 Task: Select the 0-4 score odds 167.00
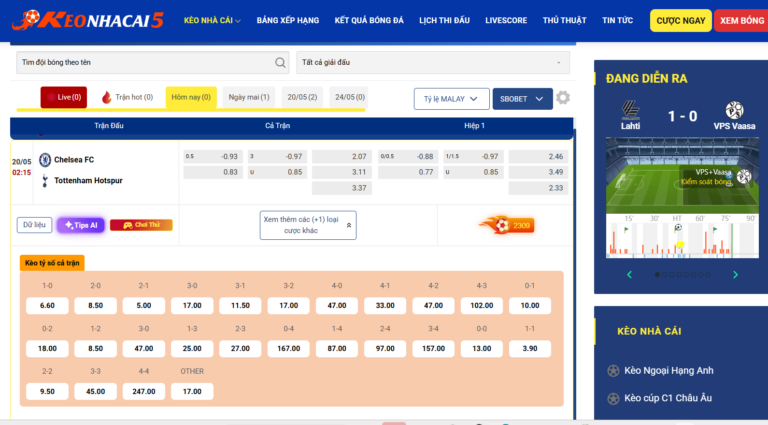[288, 349]
